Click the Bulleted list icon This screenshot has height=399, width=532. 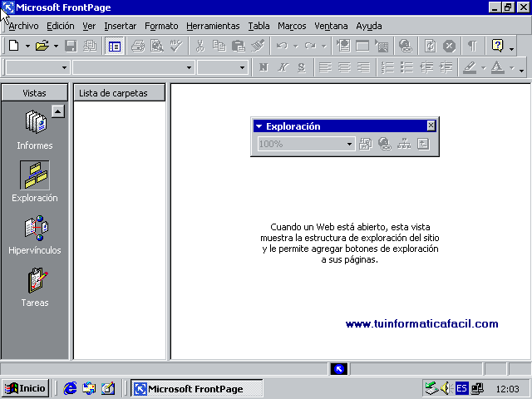click(x=406, y=67)
